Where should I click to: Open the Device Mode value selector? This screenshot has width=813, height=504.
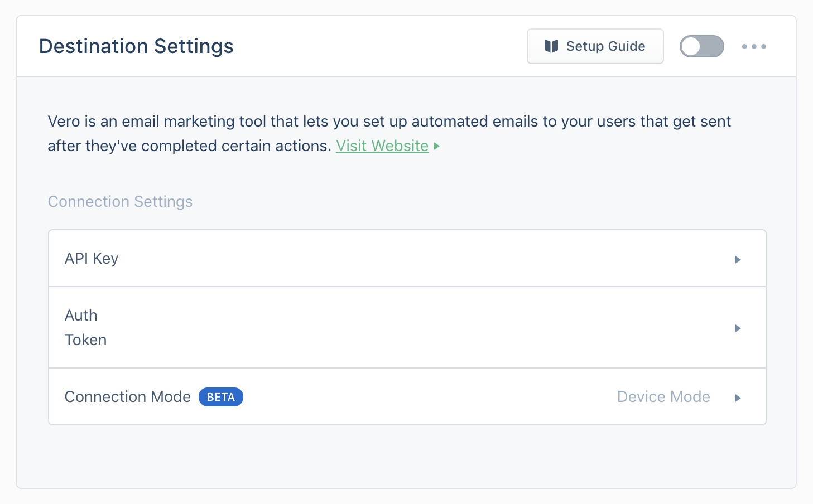click(x=663, y=397)
